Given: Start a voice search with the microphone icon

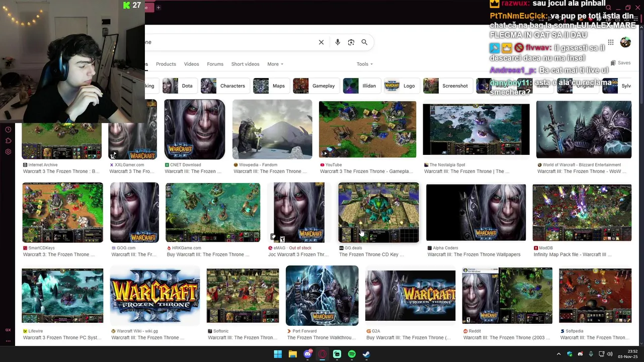Looking at the screenshot, I should (x=338, y=42).
